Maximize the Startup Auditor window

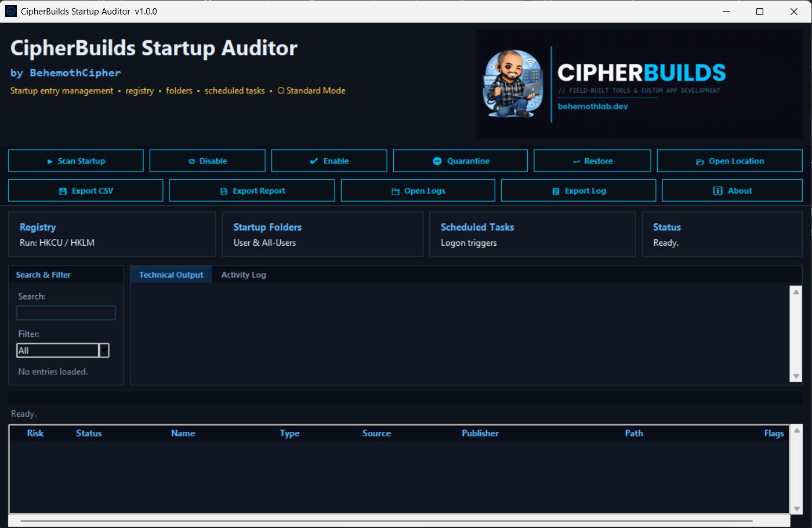760,11
